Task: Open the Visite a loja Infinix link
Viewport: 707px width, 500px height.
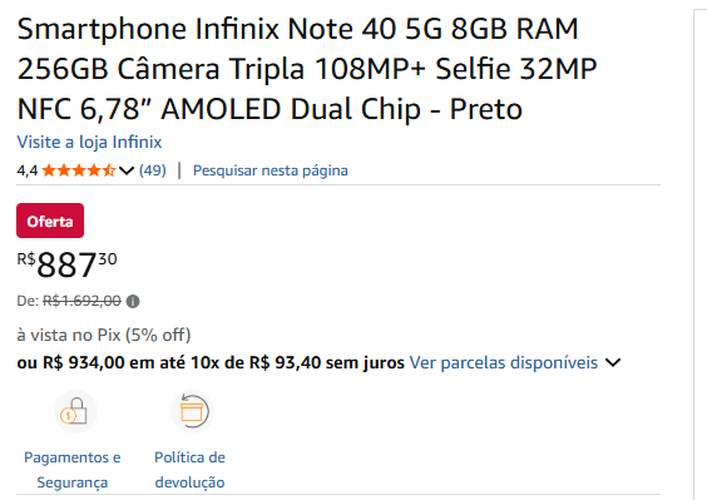Action: pos(89,142)
